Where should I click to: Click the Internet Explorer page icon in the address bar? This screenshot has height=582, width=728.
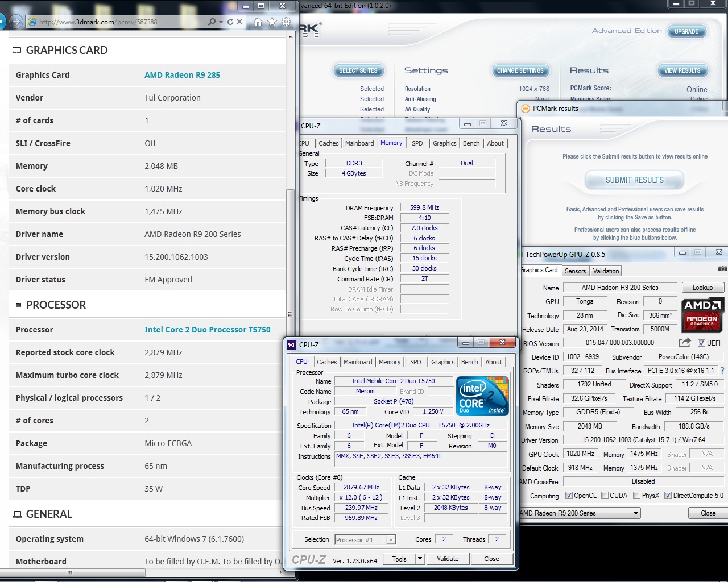(x=32, y=22)
